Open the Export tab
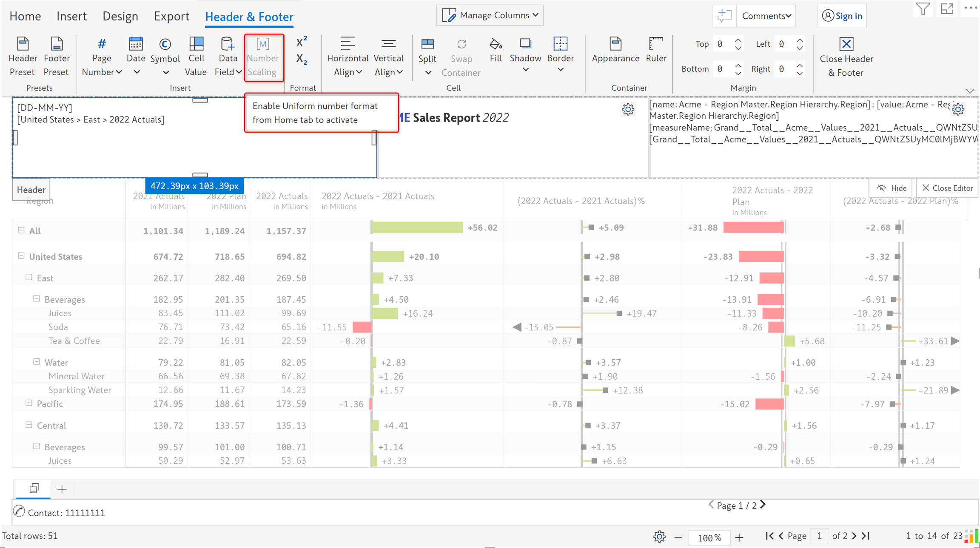This screenshot has width=980, height=548. click(171, 17)
